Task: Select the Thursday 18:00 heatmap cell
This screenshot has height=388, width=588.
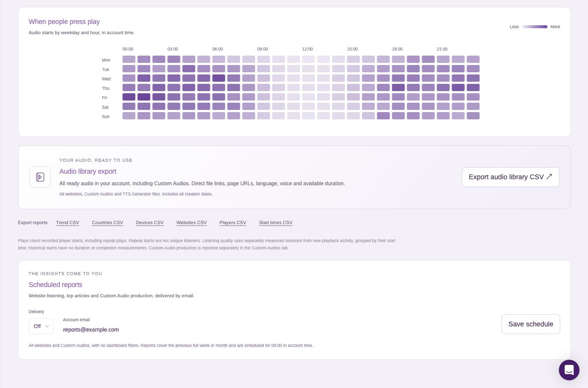Action: (398, 88)
